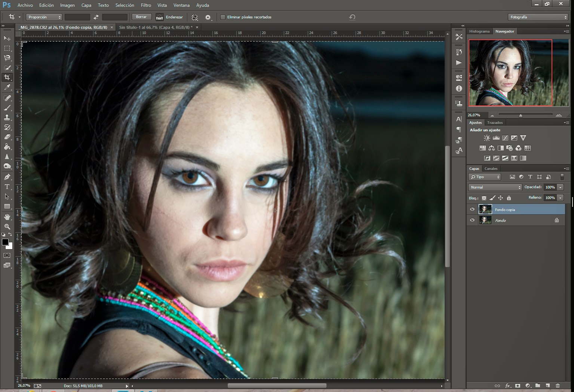Screen dimensions: 574x392
Task: Enable Eliminar píxeles recortados checkbox
Action: click(x=223, y=17)
